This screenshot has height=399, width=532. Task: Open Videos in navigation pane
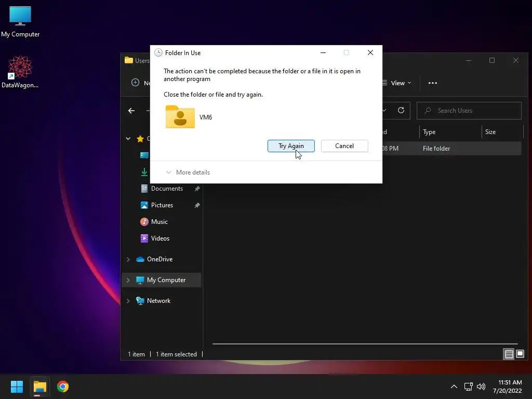[160, 238]
